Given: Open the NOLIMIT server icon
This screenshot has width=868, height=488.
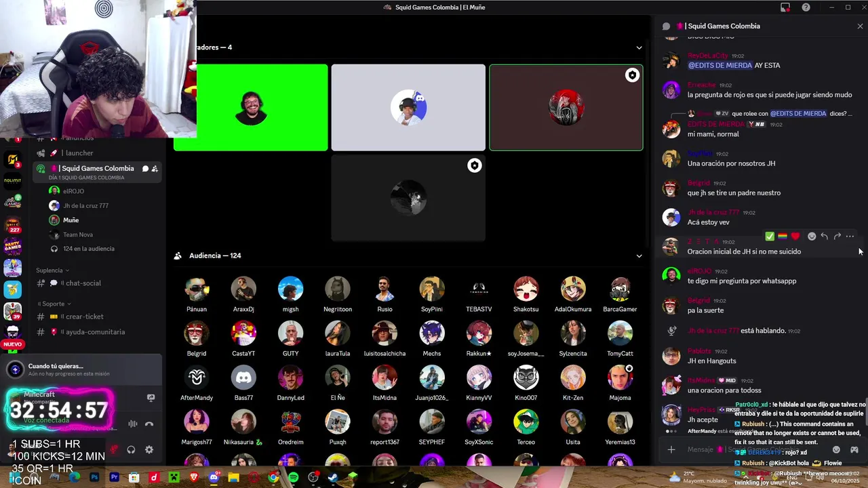Looking at the screenshot, I should pyautogui.click(x=12, y=181).
